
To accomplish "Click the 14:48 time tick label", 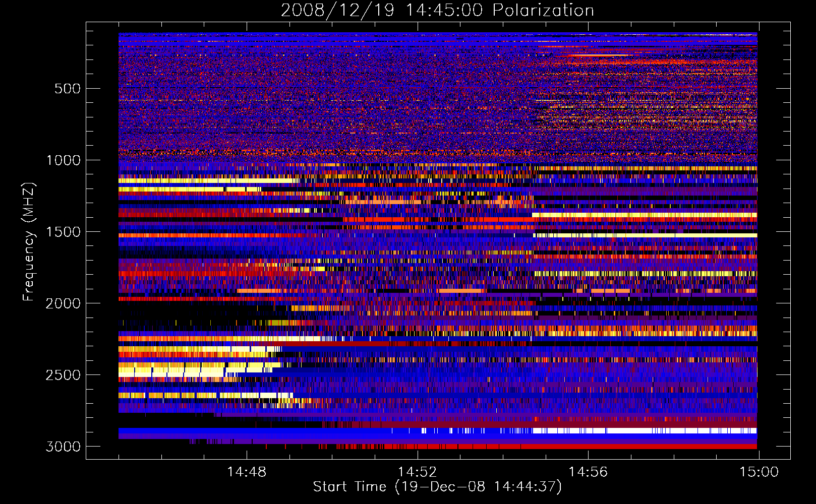I will (x=247, y=472).
